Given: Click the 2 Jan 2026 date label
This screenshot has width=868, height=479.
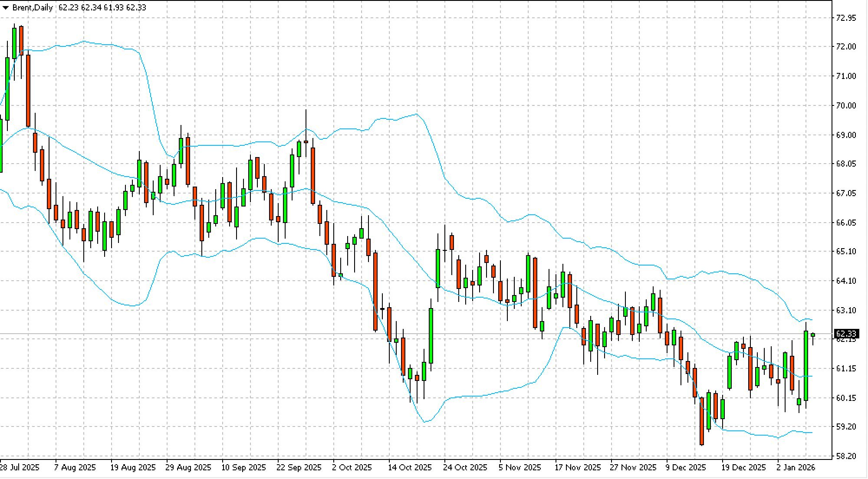Looking at the screenshot, I should pos(796,468).
